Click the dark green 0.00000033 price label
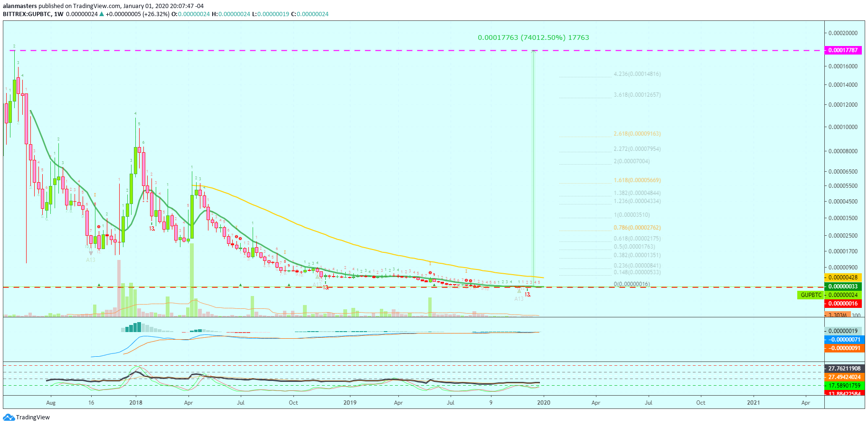This screenshot has width=868, height=426. tap(843, 287)
